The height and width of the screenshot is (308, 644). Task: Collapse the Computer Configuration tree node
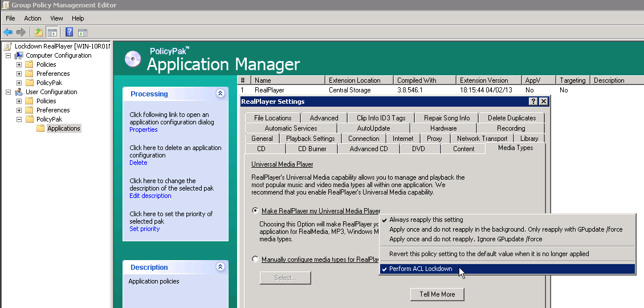(x=8, y=55)
